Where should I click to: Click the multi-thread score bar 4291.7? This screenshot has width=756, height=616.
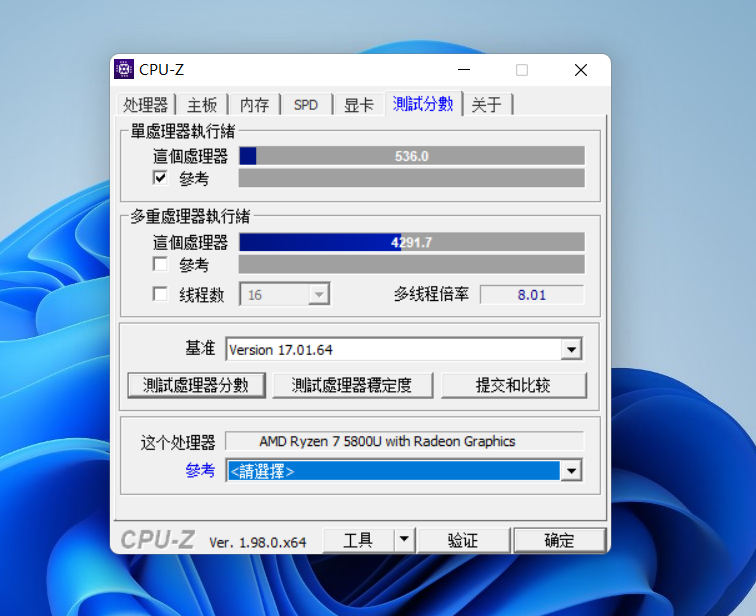412,242
